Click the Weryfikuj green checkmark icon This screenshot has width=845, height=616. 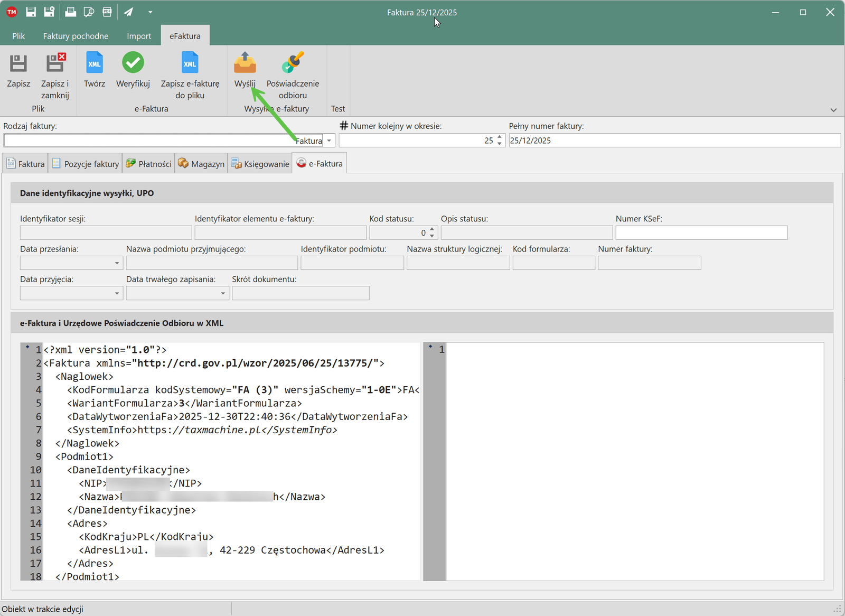click(133, 63)
